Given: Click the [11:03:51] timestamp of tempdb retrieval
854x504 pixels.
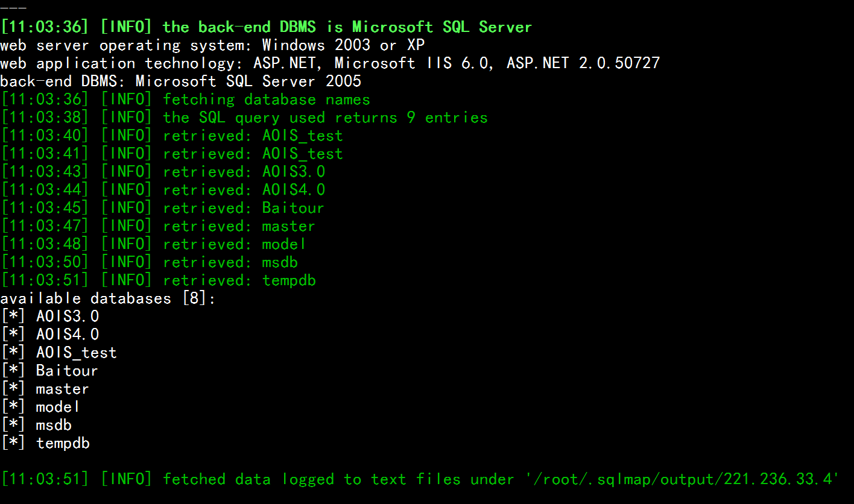Looking at the screenshot, I should (45, 280).
